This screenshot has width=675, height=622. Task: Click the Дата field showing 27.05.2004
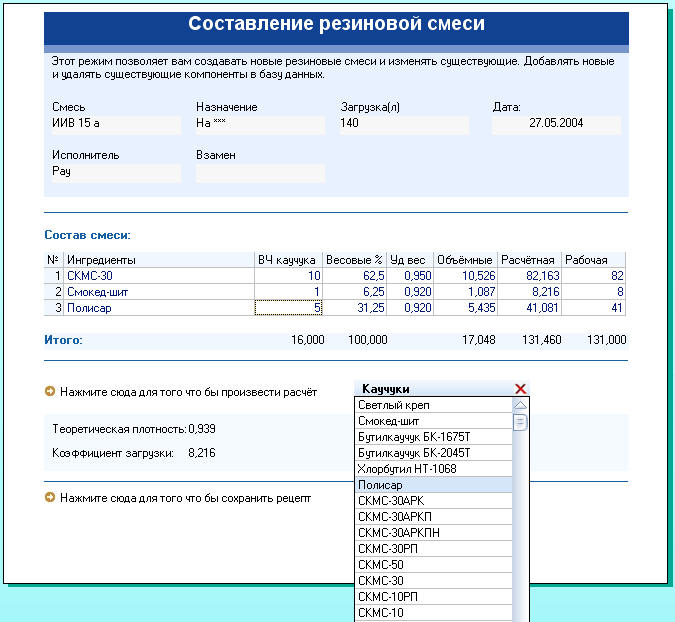556,124
